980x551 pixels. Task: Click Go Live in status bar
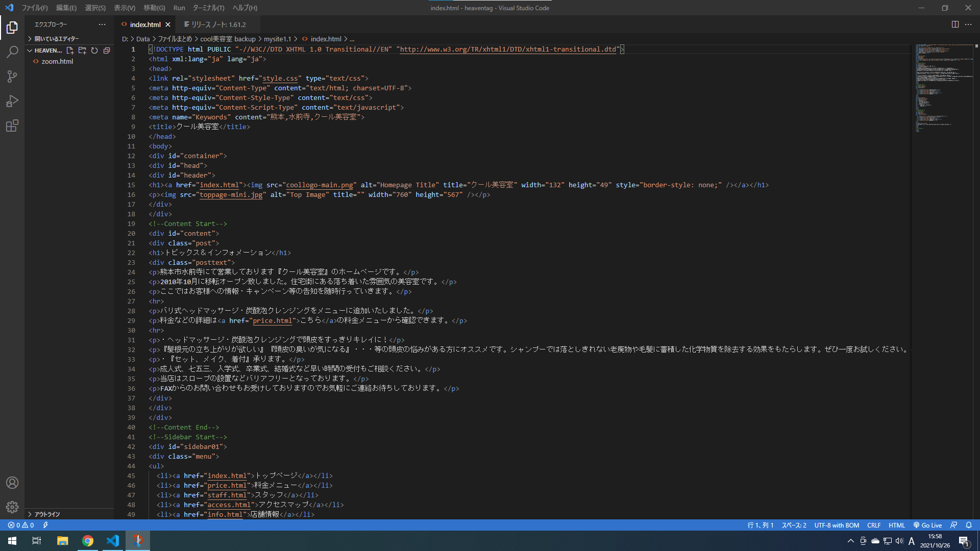[x=927, y=525]
